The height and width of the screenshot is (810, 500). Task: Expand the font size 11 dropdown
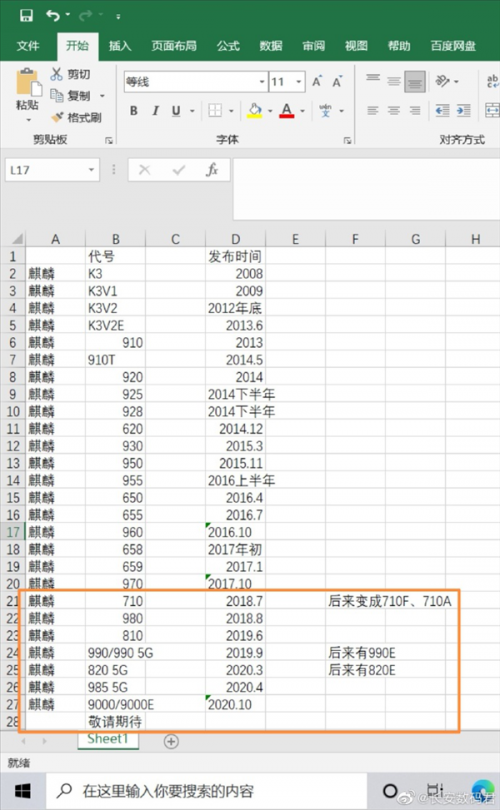coord(299,82)
